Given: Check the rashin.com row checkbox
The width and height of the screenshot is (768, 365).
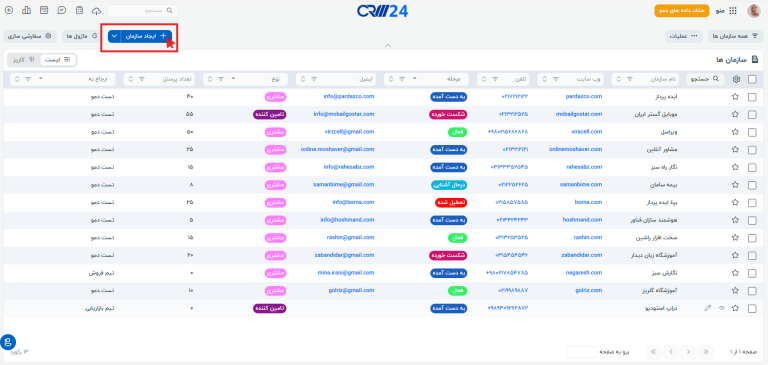Looking at the screenshot, I should point(752,238).
